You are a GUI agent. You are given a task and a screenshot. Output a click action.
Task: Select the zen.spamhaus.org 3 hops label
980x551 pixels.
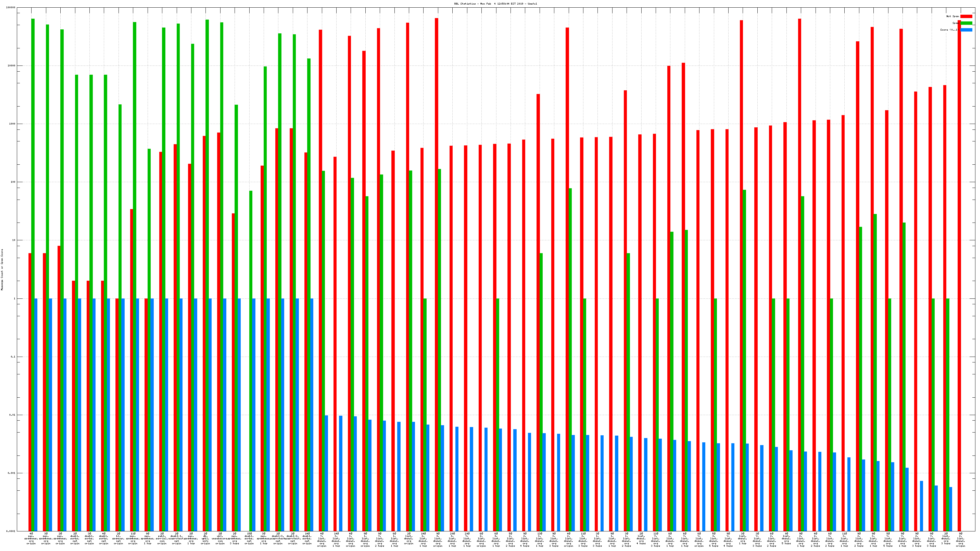[x=235, y=538]
